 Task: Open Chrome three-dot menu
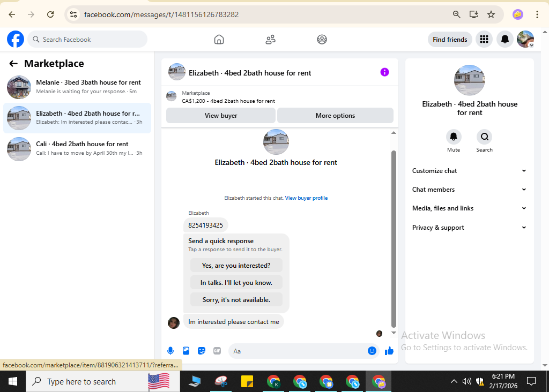tap(537, 14)
